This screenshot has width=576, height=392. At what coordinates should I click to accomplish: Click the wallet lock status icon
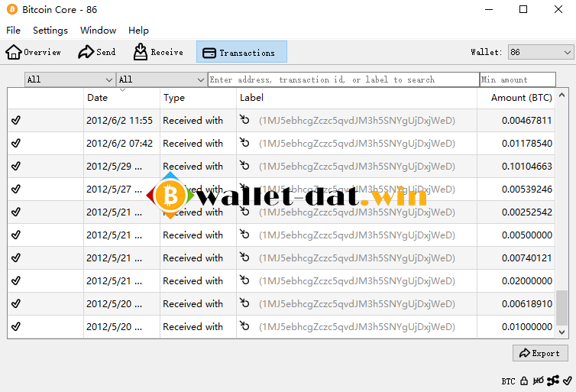click(524, 381)
